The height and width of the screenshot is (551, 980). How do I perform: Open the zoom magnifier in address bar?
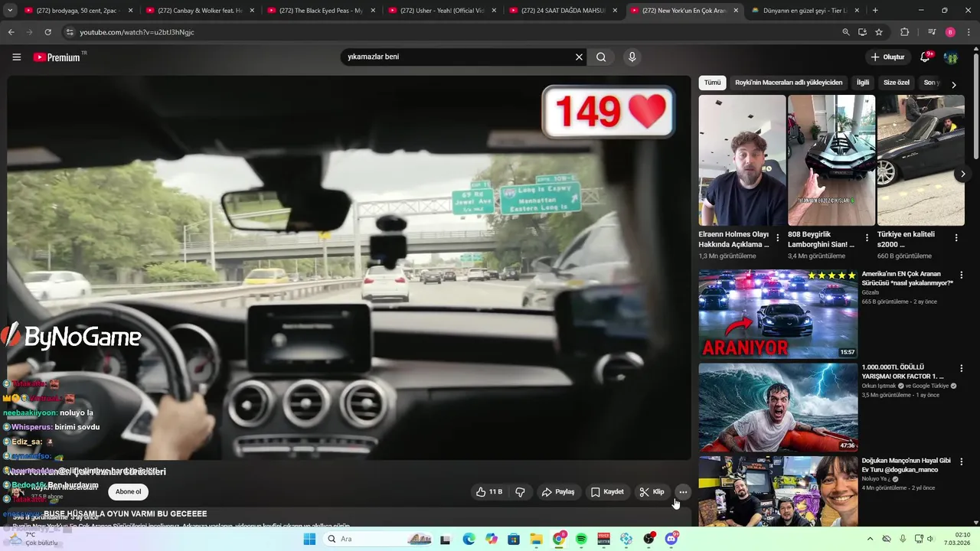coord(845,32)
